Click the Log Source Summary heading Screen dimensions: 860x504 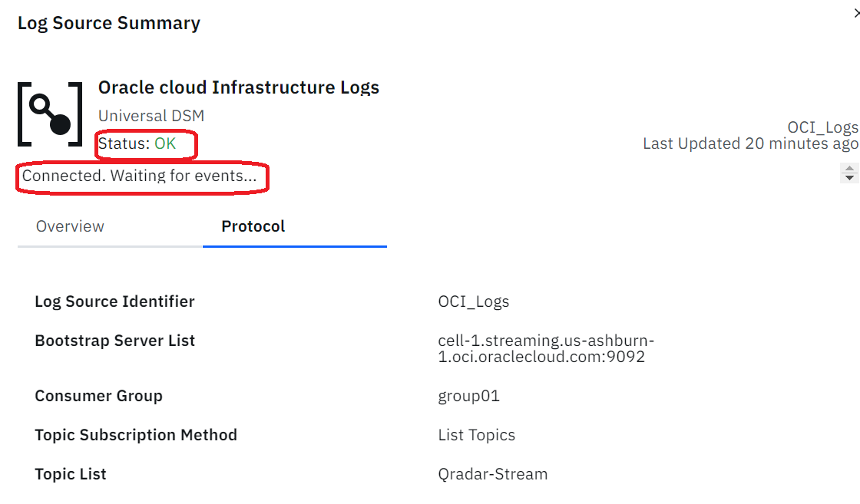[x=108, y=23]
